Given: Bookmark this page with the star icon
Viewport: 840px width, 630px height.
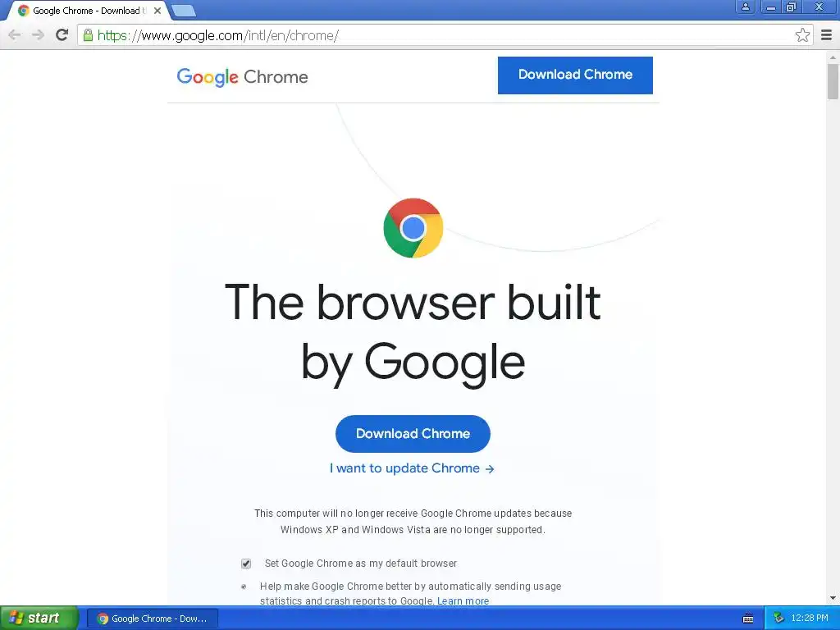Looking at the screenshot, I should click(x=802, y=35).
